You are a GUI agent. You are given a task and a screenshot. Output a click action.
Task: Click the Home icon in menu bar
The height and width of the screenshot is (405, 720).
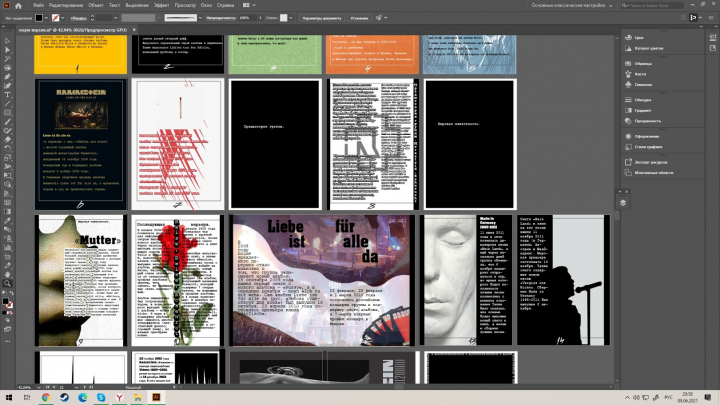[18, 6]
